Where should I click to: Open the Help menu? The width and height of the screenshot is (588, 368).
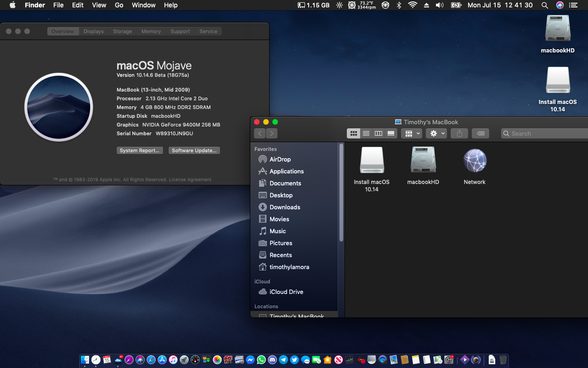[170, 5]
